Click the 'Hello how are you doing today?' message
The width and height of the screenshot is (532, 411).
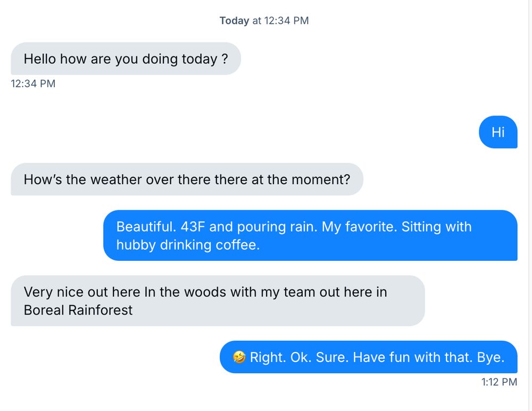pos(125,59)
